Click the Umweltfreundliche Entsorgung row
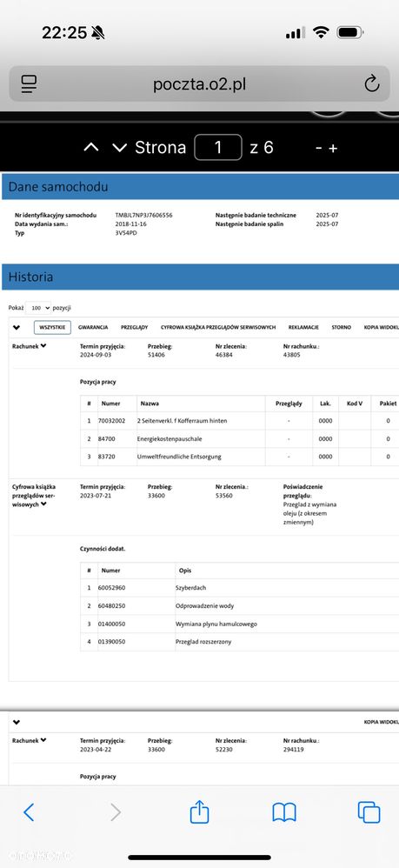 click(x=241, y=457)
